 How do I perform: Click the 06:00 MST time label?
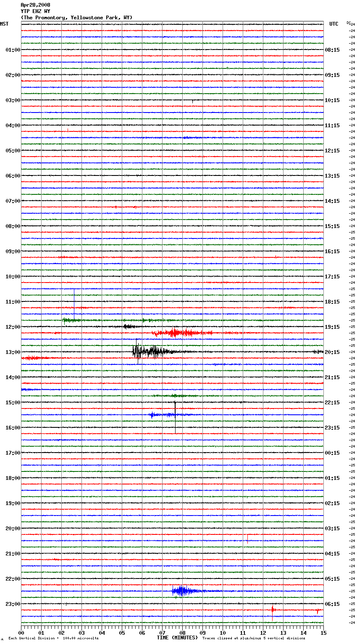(13, 176)
